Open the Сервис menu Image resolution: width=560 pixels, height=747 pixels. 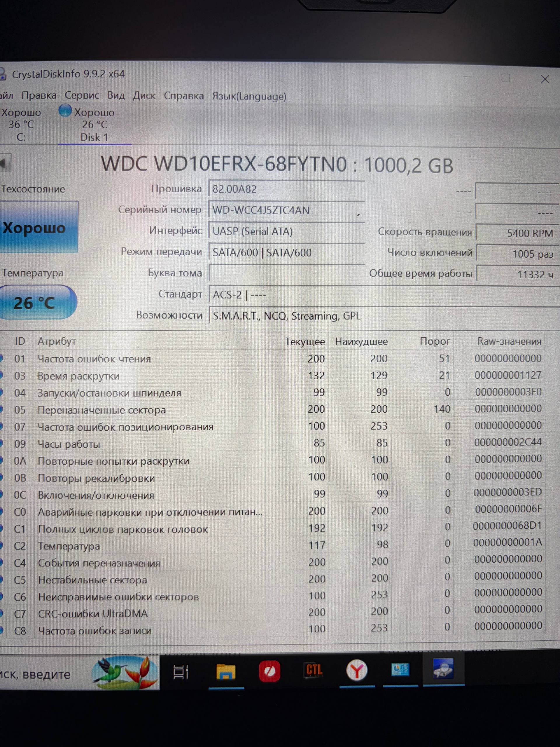point(82,96)
